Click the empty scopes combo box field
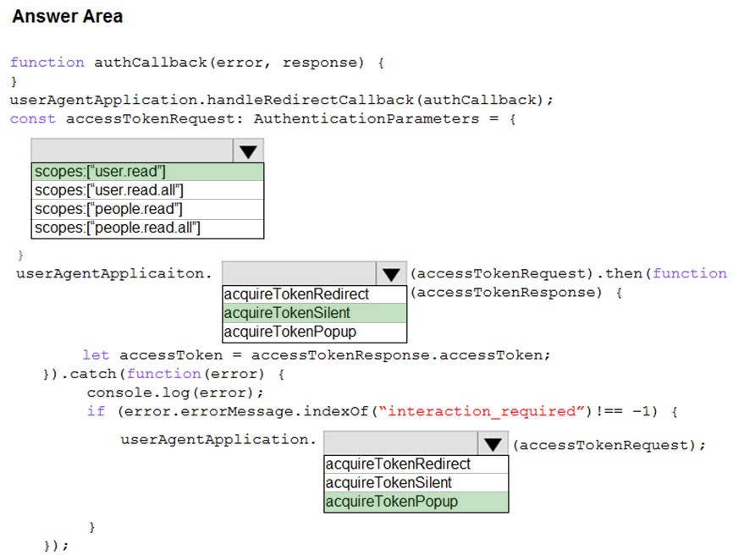This screenshot has width=733, height=560. coord(132,151)
